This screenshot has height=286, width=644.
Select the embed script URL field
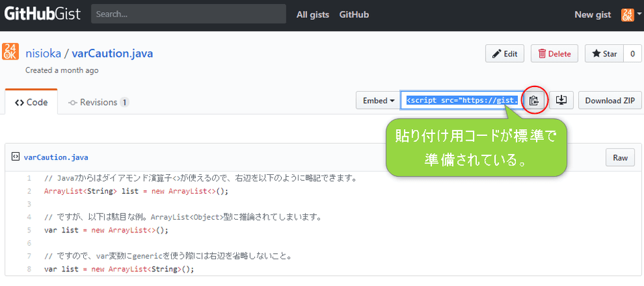coord(461,100)
